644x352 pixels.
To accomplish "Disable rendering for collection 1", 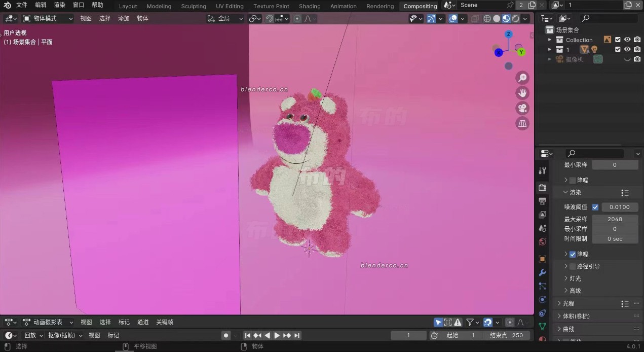I will (x=637, y=49).
